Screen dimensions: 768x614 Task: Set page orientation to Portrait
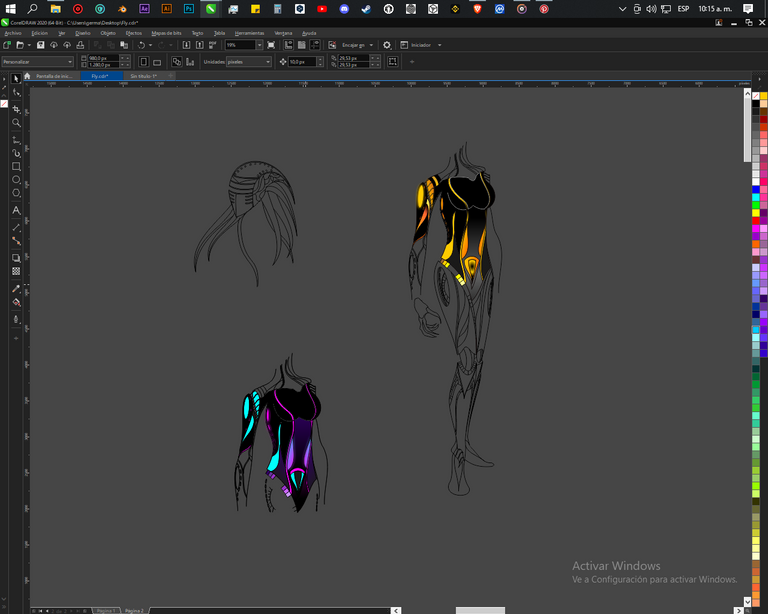tap(144, 62)
